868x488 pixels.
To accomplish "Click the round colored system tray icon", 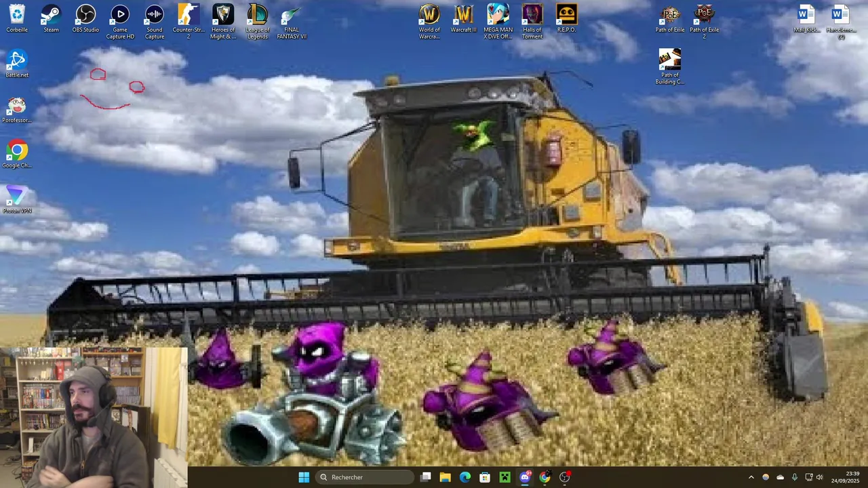I will pyautogui.click(x=766, y=477).
